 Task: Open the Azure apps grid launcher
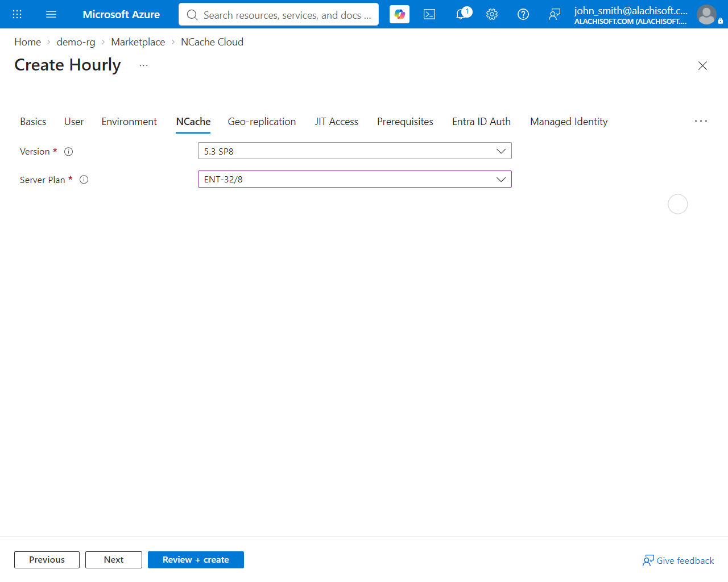point(17,14)
